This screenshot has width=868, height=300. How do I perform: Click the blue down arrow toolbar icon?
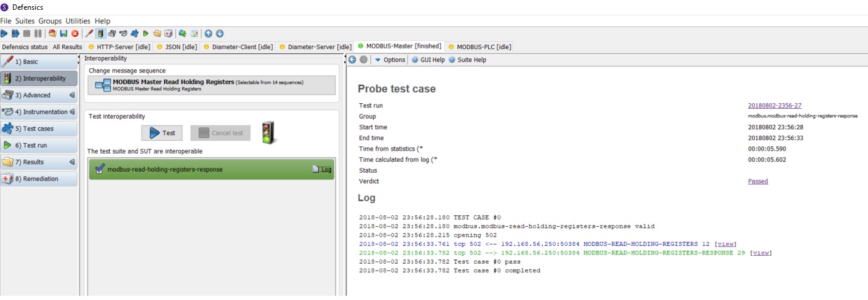(220, 33)
